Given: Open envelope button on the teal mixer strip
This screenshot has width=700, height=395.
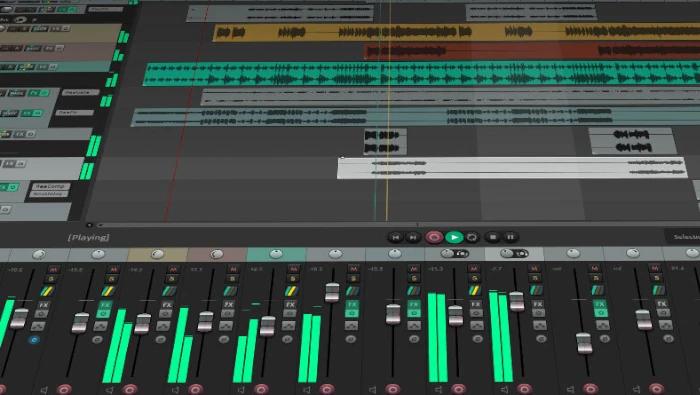Looking at the screenshot, I should pyautogui.click(x=288, y=326).
